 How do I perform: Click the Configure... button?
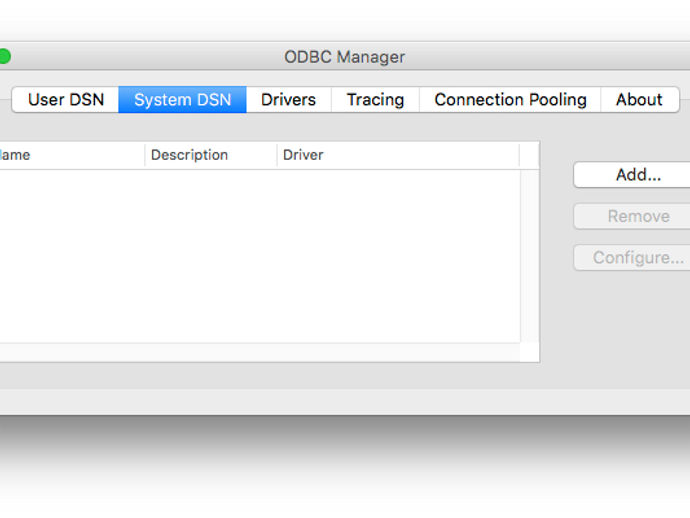633,257
